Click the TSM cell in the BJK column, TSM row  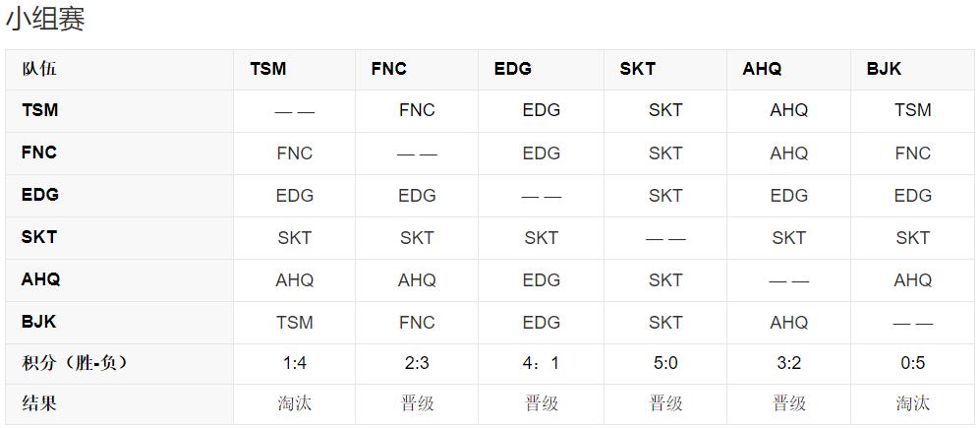[x=913, y=110]
